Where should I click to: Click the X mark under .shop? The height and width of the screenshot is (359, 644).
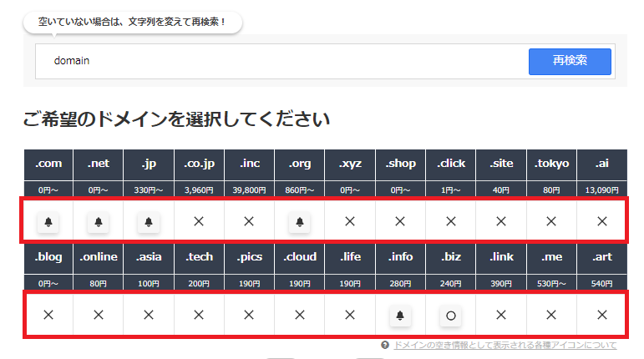point(400,221)
